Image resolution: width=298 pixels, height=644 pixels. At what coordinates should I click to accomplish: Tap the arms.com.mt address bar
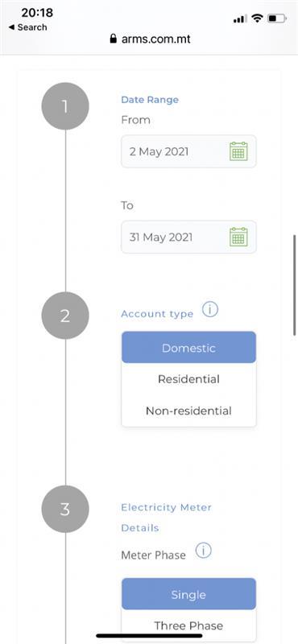tap(150, 39)
